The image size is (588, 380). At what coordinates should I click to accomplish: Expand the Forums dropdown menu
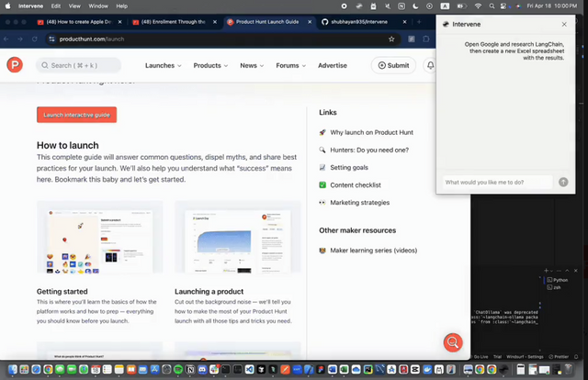(x=290, y=65)
